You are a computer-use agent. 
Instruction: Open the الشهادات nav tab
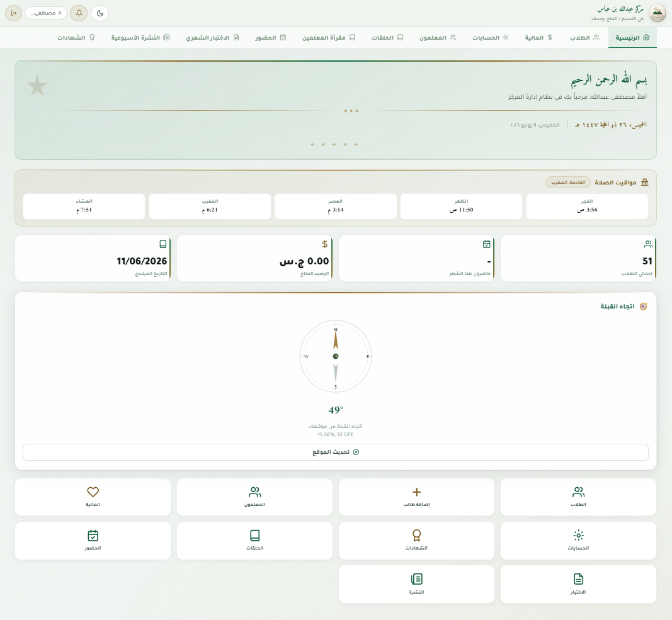click(x=76, y=38)
